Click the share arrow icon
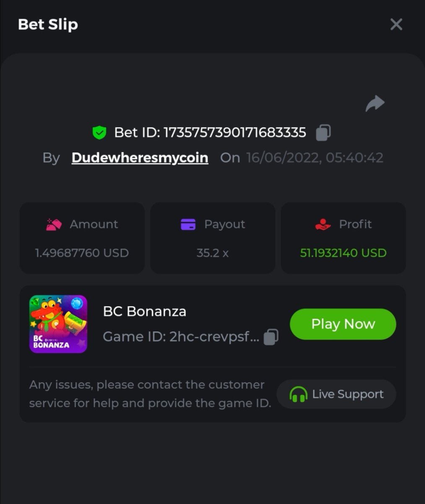Screen dimensions: 425x504 (x=375, y=104)
